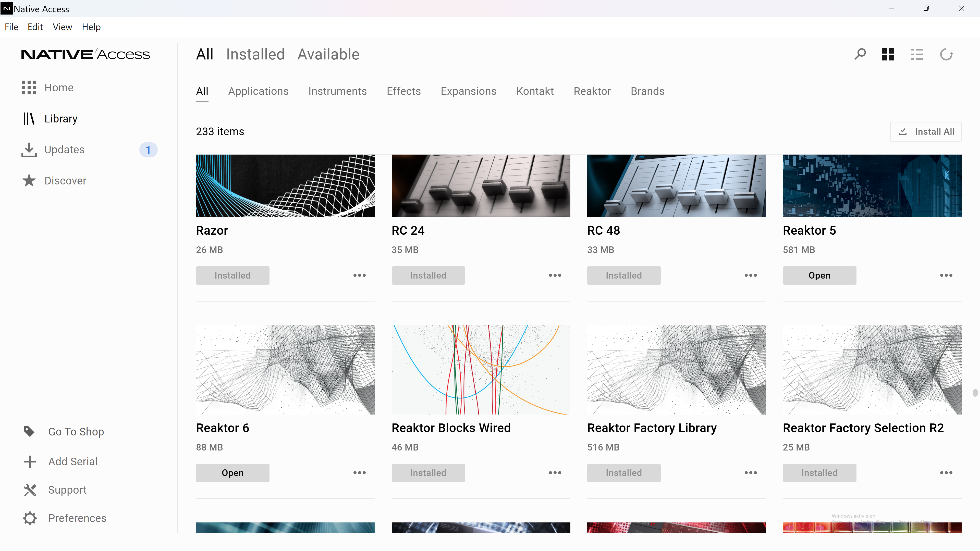Filter by Instruments category
Image resolution: width=980 pixels, height=551 pixels.
pyautogui.click(x=337, y=91)
